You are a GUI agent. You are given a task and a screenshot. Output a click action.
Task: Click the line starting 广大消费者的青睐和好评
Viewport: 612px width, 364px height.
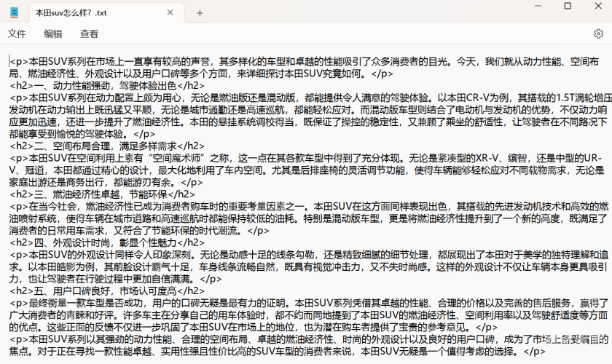308,315
